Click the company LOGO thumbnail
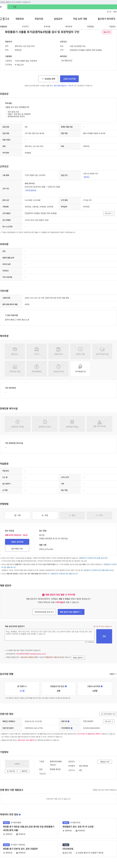 pos(17,764)
